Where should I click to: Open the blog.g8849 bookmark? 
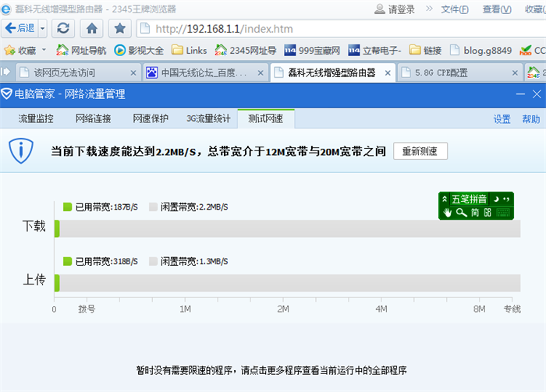481,51
